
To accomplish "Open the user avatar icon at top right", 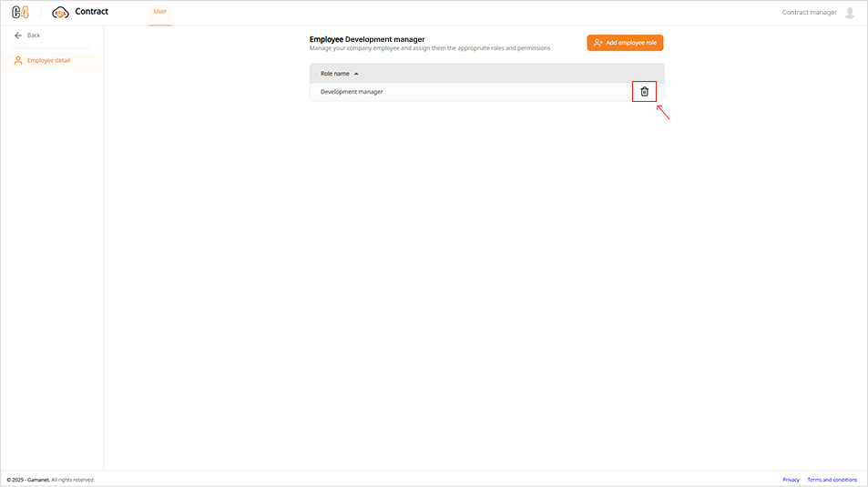I will click(x=850, y=12).
